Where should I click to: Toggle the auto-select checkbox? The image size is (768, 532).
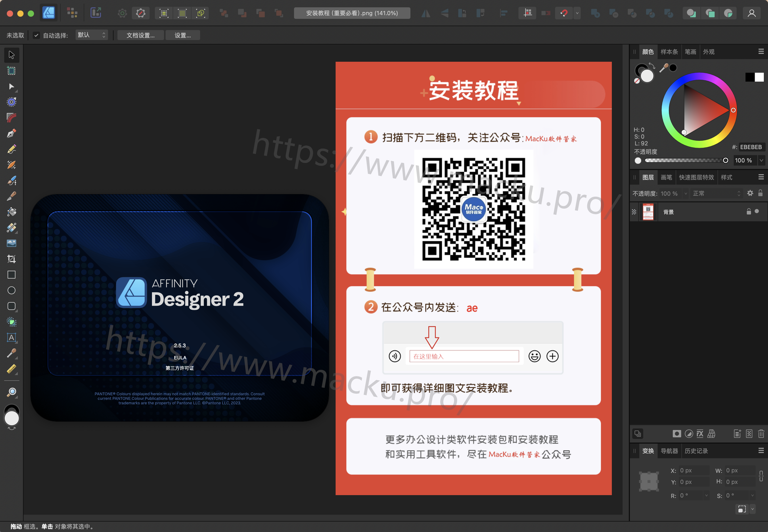(36, 35)
